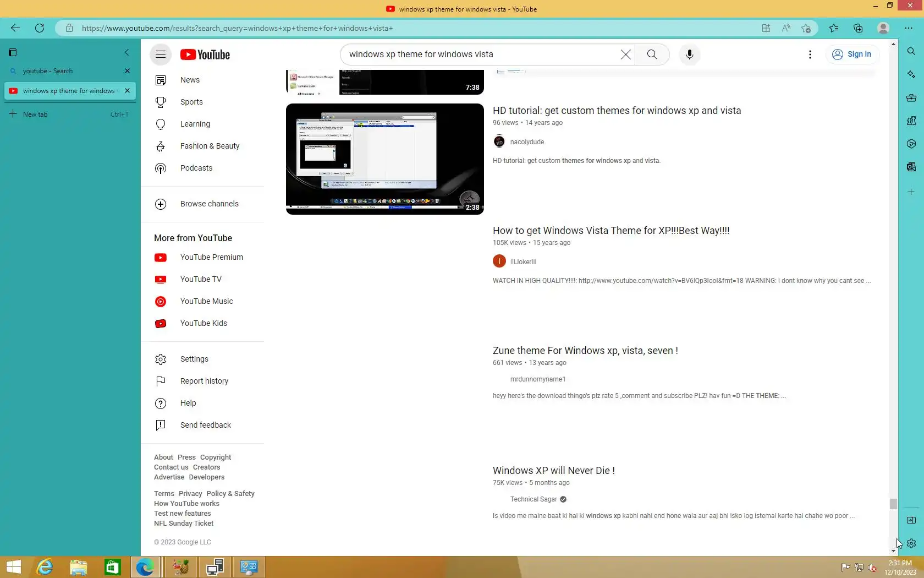The width and height of the screenshot is (924, 578).
Task: Open the YouTube guide hamburger menu
Action: tap(161, 54)
